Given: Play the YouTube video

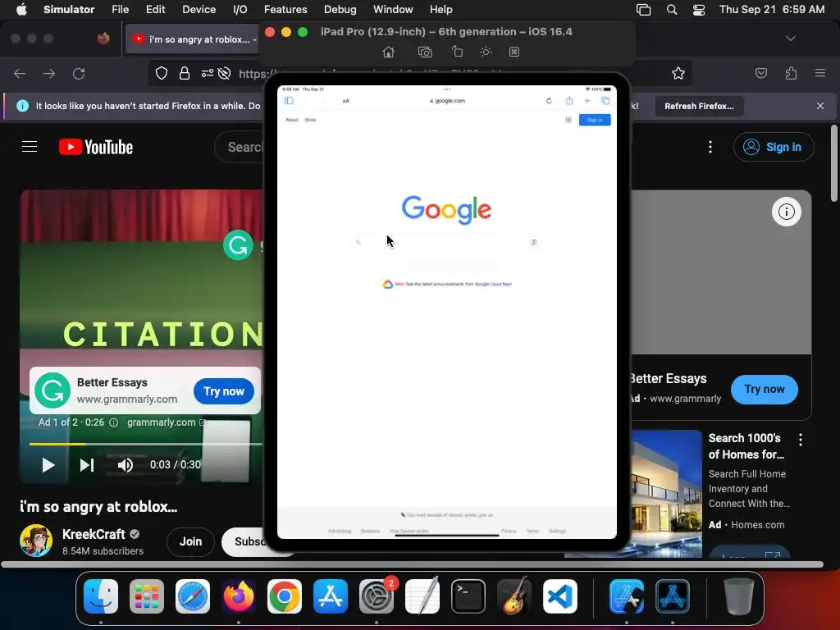Looking at the screenshot, I should 48,465.
